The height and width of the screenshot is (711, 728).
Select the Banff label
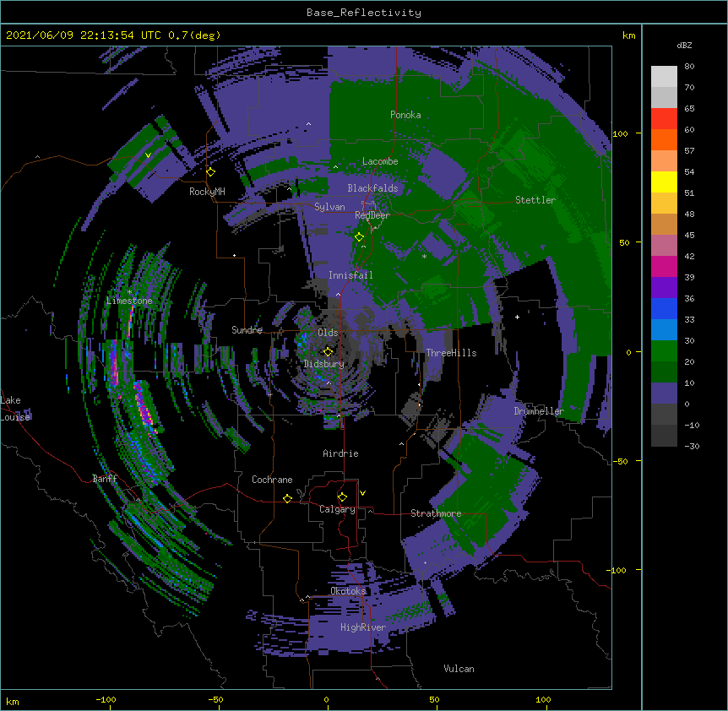(x=105, y=479)
